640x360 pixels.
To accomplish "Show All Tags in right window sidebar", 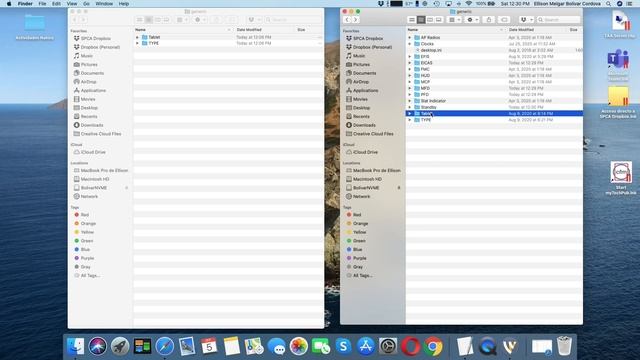I will click(362, 276).
